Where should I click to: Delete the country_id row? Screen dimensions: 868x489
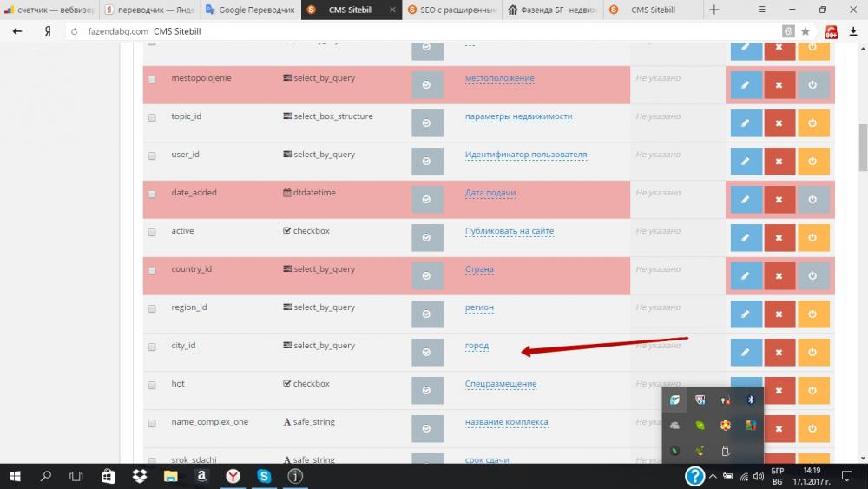pos(779,276)
